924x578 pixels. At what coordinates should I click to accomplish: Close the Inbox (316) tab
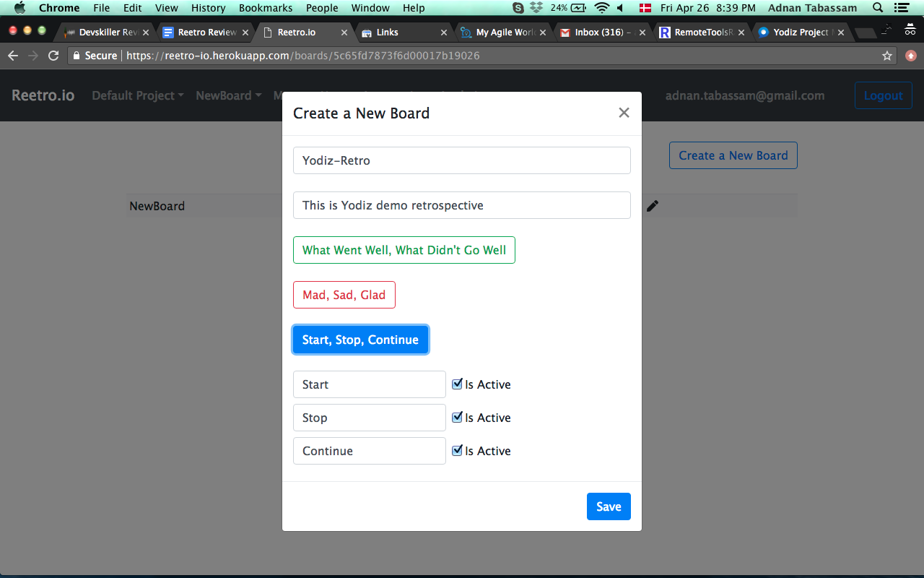pos(642,33)
